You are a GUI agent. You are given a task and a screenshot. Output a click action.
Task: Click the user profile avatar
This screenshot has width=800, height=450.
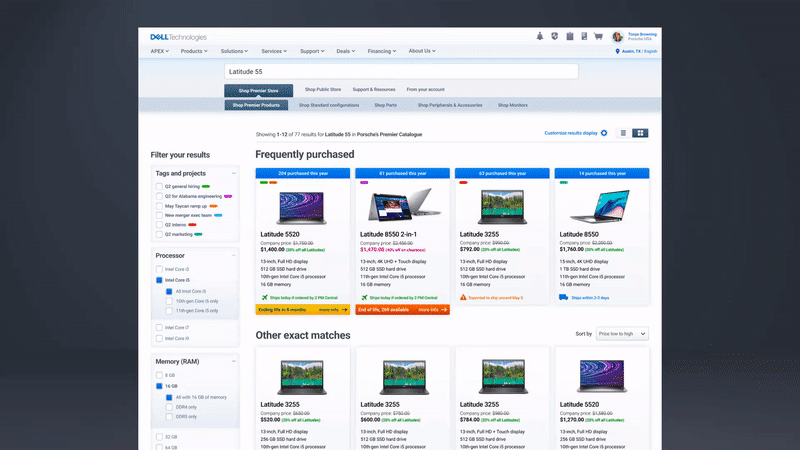617,37
